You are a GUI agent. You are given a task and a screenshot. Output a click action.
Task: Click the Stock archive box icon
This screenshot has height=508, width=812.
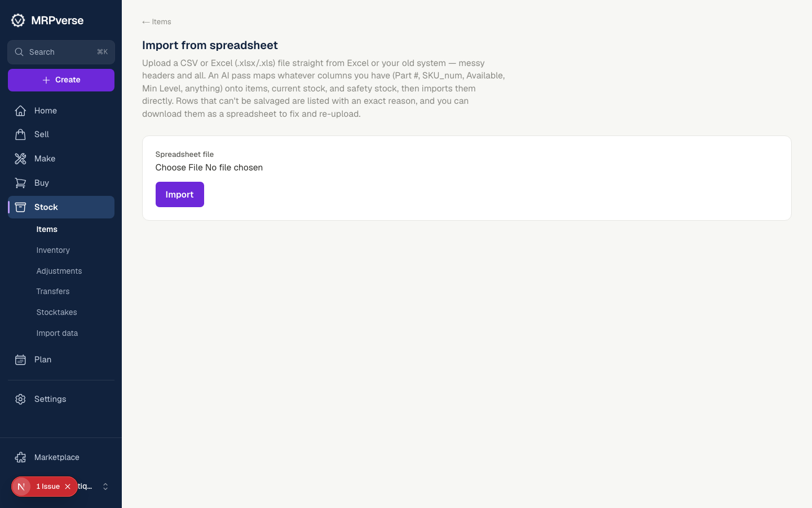point(20,207)
